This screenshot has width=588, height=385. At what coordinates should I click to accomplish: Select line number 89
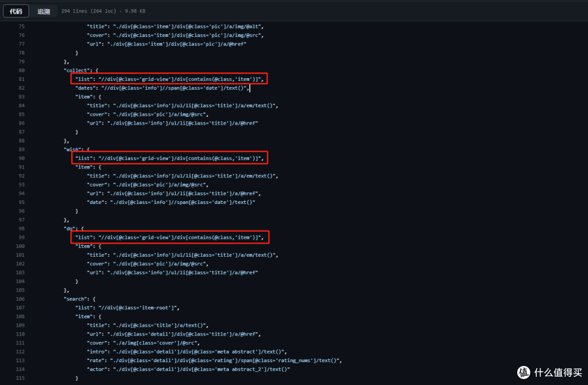tap(21, 150)
